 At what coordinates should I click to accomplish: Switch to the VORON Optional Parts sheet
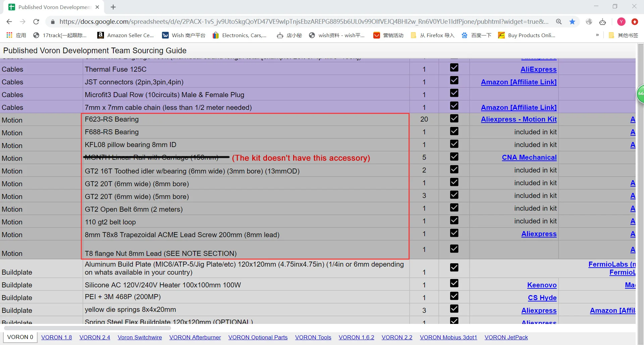[x=258, y=337]
